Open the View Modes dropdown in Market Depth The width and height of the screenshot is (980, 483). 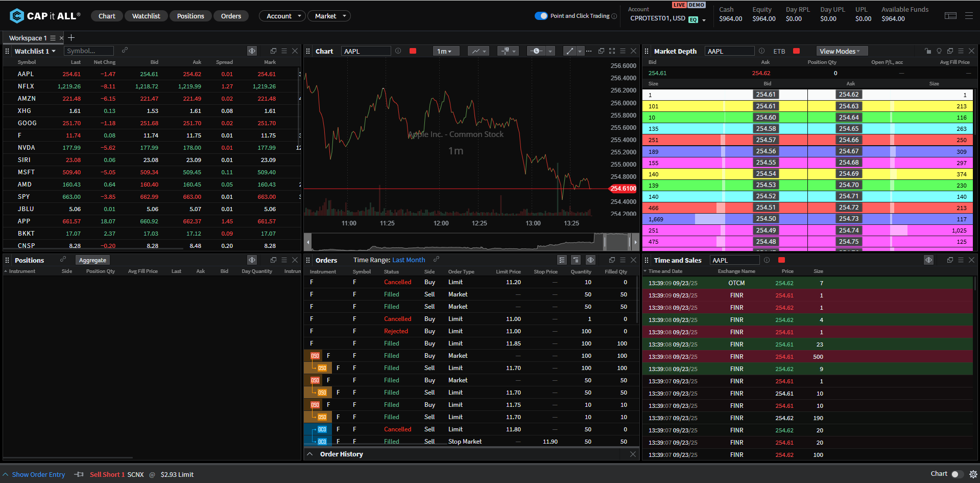pyautogui.click(x=841, y=51)
